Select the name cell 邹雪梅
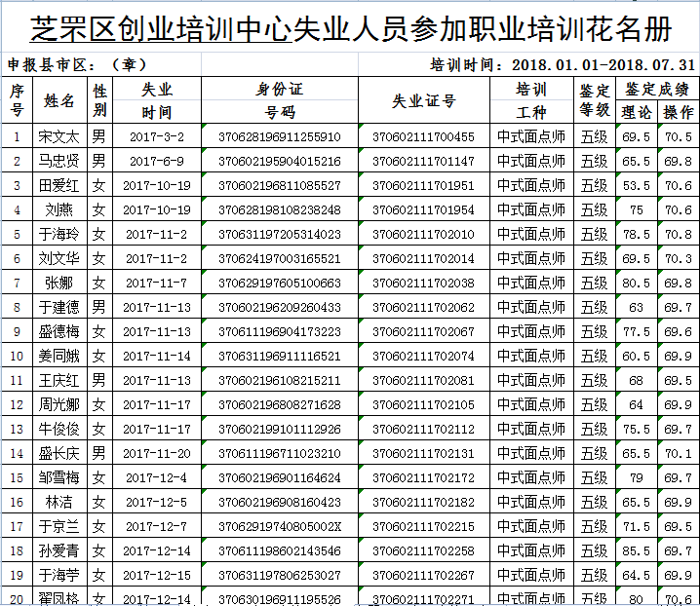 tap(59, 477)
